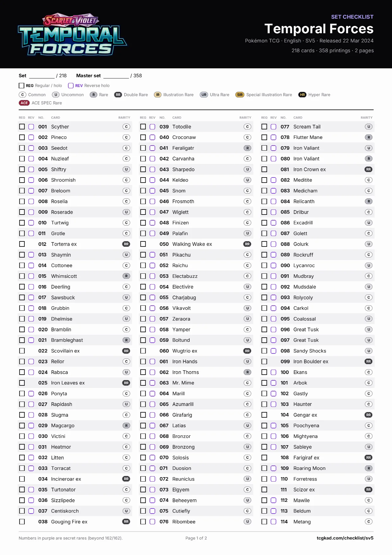Click the Set count blank line
Screen dimensions: 392x555
(42, 76)
